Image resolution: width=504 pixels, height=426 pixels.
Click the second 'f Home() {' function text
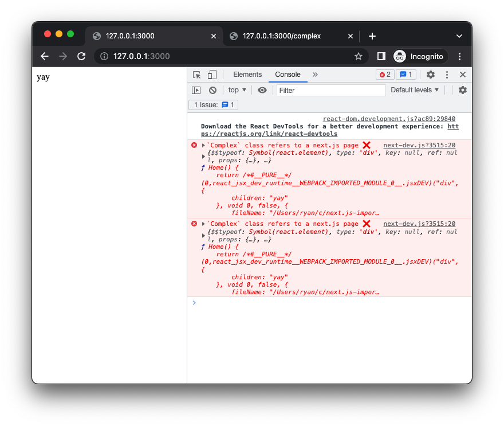[220, 247]
